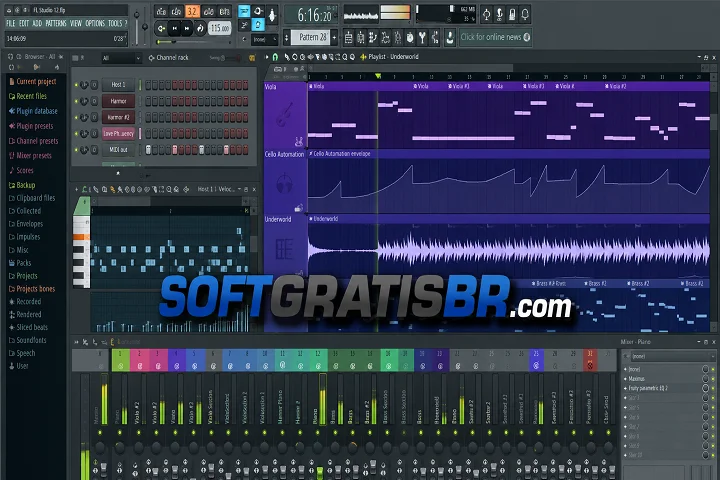
Task: Open the PATTERNS menu
Action: click(x=56, y=23)
